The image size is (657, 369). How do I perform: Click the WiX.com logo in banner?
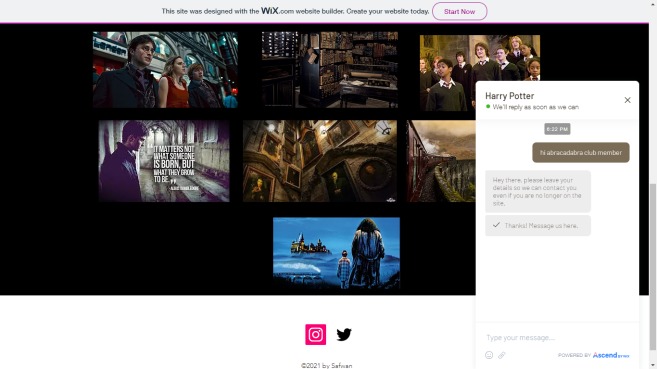[x=277, y=11]
